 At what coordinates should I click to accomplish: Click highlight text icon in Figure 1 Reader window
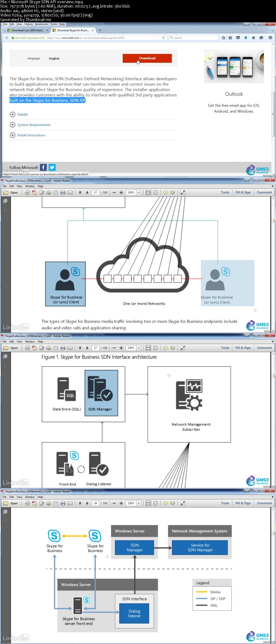(173, 348)
